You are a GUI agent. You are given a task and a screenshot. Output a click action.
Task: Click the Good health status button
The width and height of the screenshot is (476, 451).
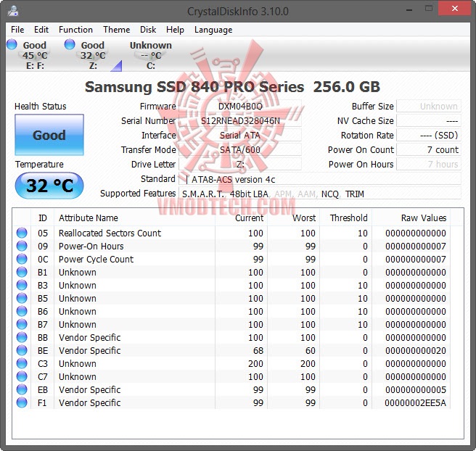(49, 135)
